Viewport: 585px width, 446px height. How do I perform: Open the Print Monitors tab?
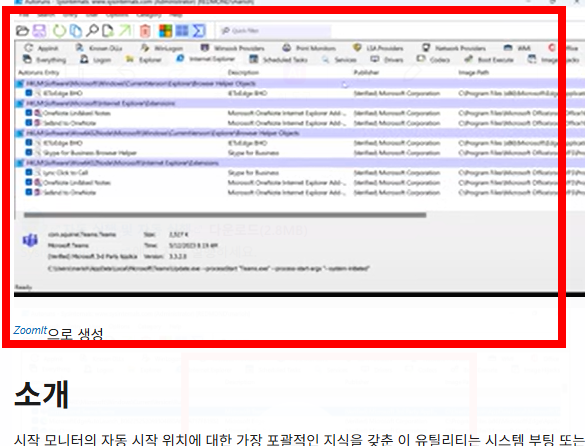[309, 48]
